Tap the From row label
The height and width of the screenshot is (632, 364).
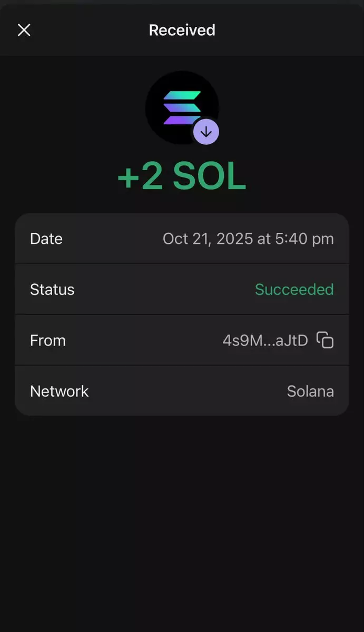(x=48, y=340)
